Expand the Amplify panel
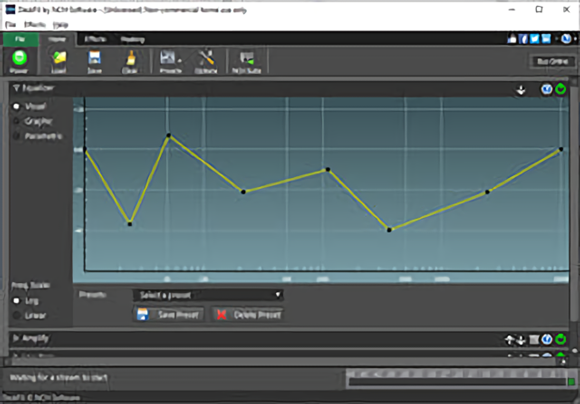The width and height of the screenshot is (580, 404). pyautogui.click(x=16, y=338)
